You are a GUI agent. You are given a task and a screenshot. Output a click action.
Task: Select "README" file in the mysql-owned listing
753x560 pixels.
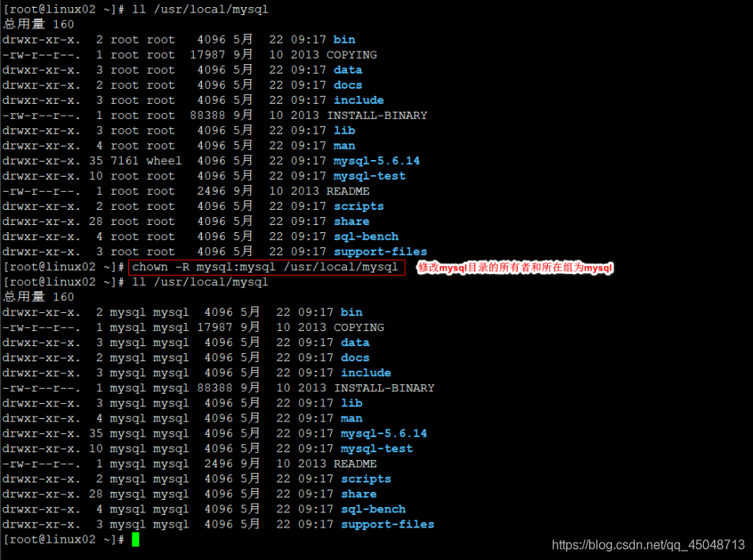click(x=356, y=463)
